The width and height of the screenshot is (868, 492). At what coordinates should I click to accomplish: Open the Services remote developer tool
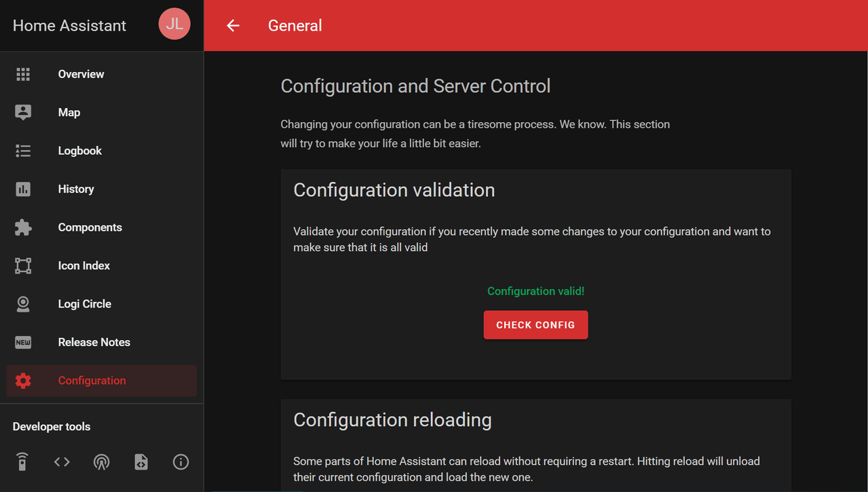pyautogui.click(x=22, y=461)
